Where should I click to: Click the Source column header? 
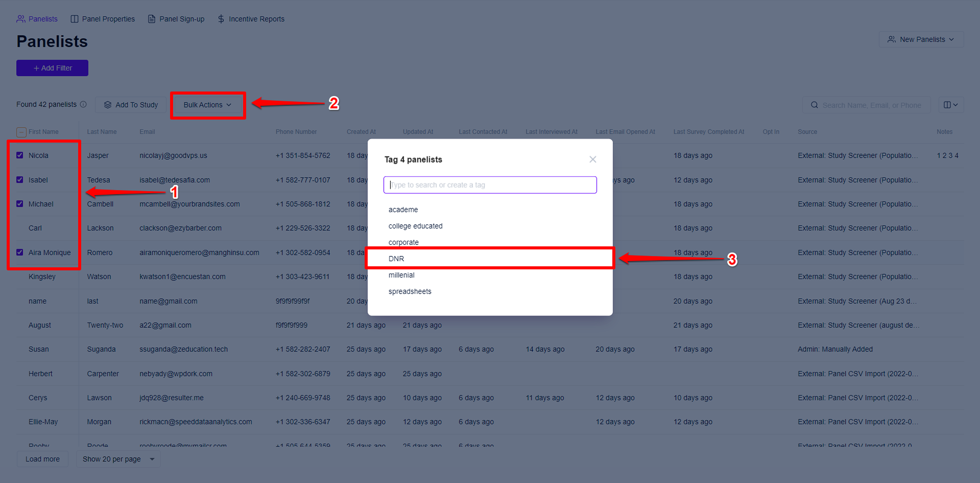(x=807, y=132)
